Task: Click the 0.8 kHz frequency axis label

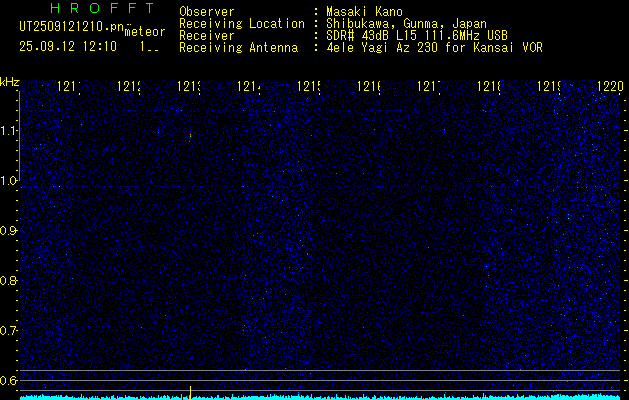Action: click(x=8, y=280)
